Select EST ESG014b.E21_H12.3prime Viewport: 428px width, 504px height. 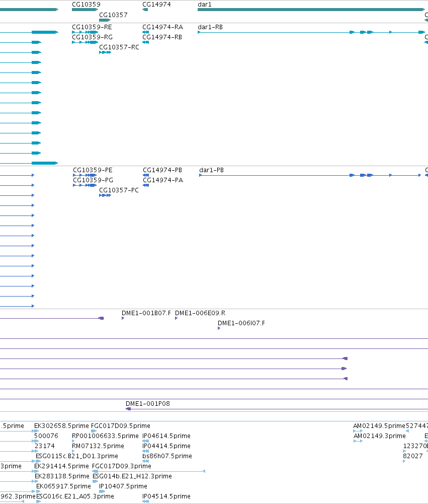click(x=132, y=476)
